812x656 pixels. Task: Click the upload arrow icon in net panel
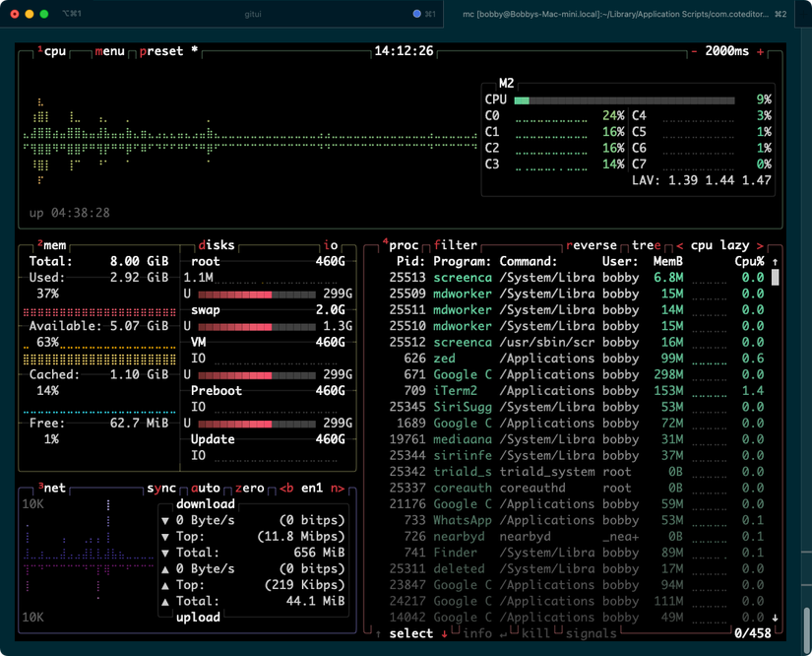click(x=164, y=569)
